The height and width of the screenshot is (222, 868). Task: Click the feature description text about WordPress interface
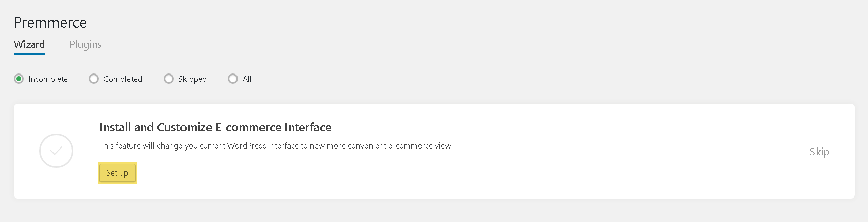pyautogui.click(x=275, y=146)
